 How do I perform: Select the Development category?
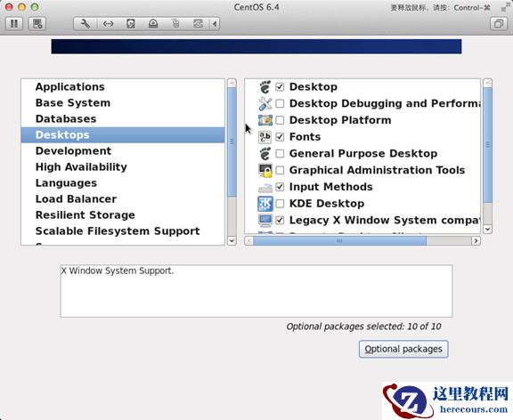pos(123,150)
